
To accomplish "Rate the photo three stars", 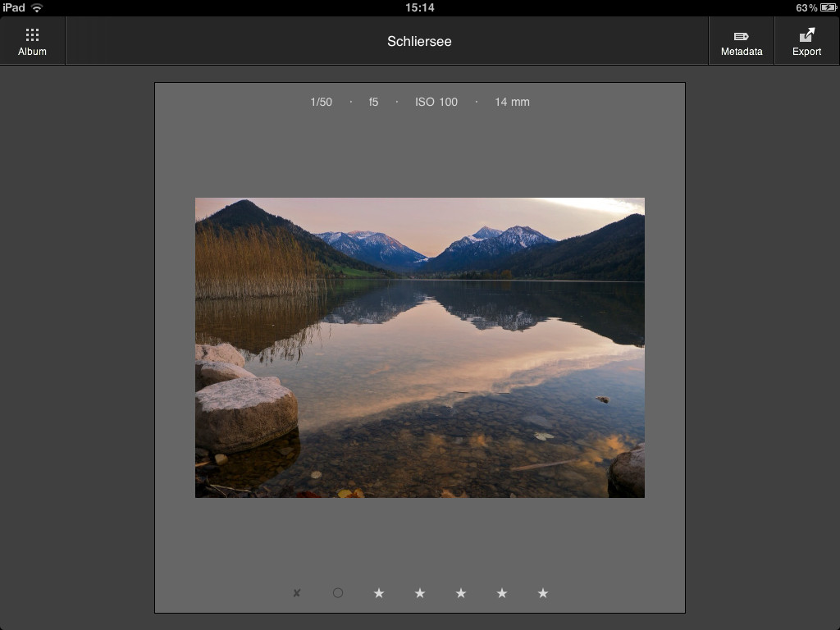I will click(461, 593).
